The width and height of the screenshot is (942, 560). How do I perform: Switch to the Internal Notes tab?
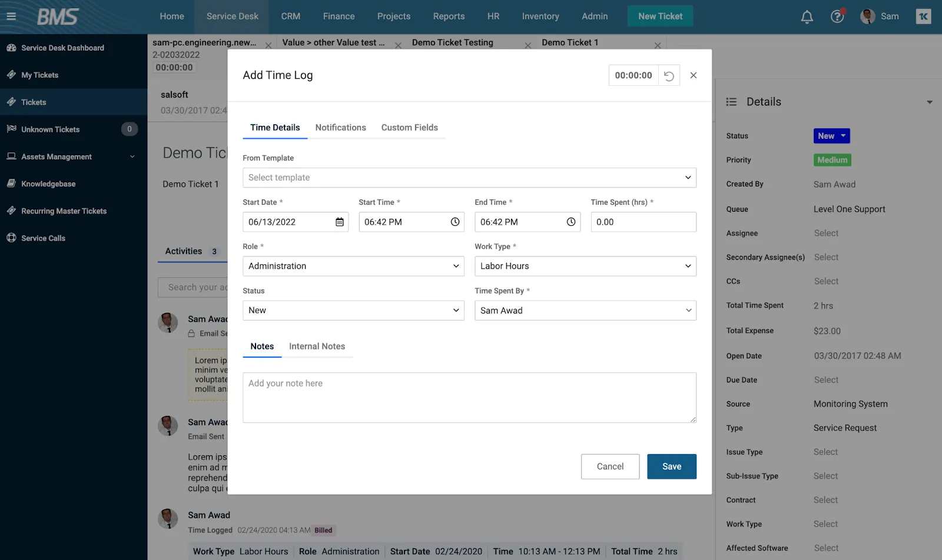[x=317, y=346]
